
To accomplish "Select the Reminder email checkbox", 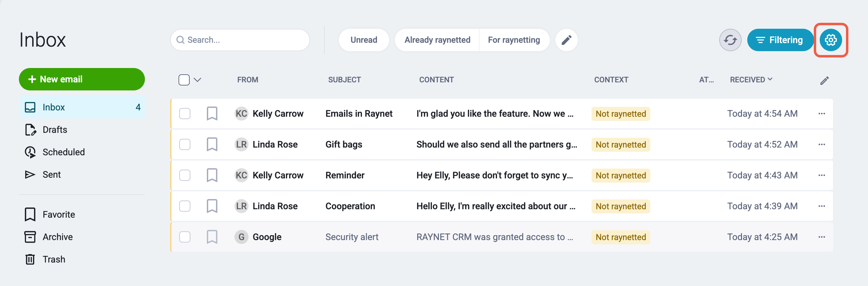I will point(185,175).
